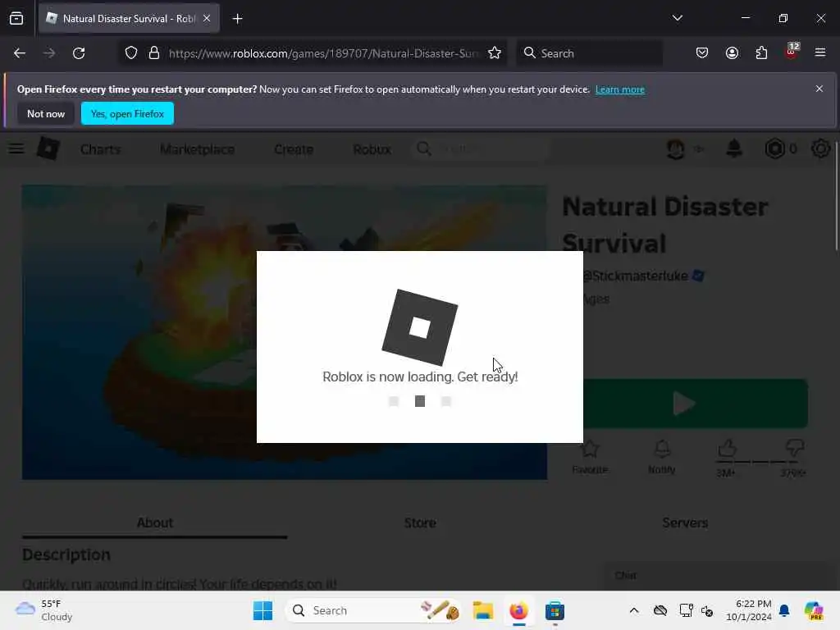The height and width of the screenshot is (630, 840).
Task: Open the uBlock extension icon with badge 12
Action: coord(792,52)
